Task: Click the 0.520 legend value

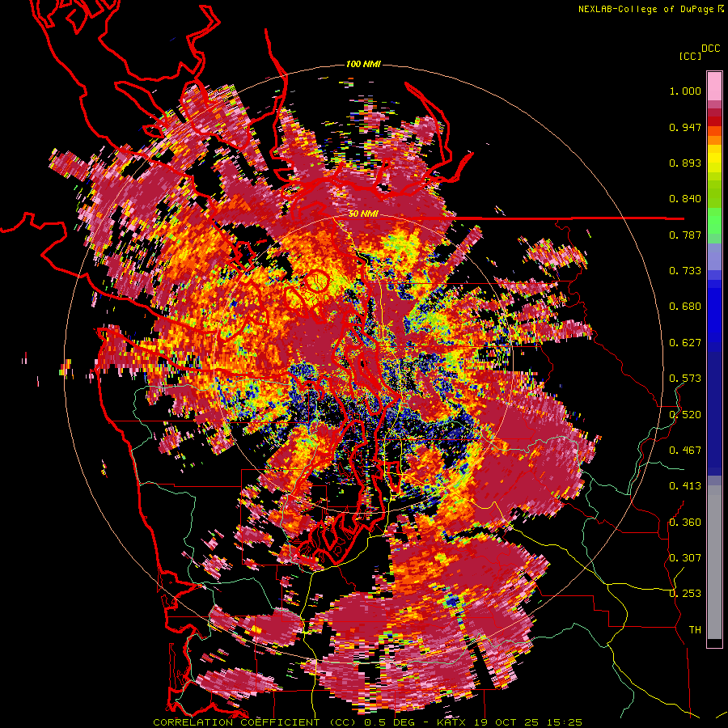Action: tap(685, 414)
